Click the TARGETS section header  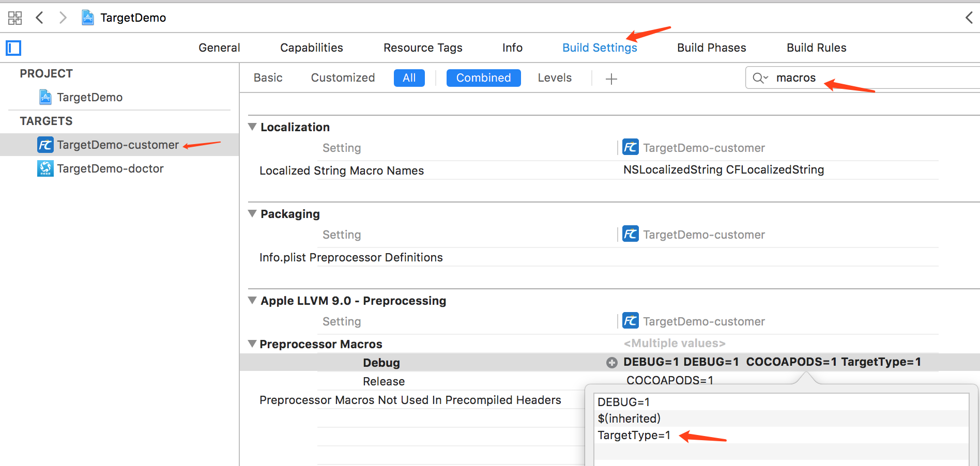(46, 121)
